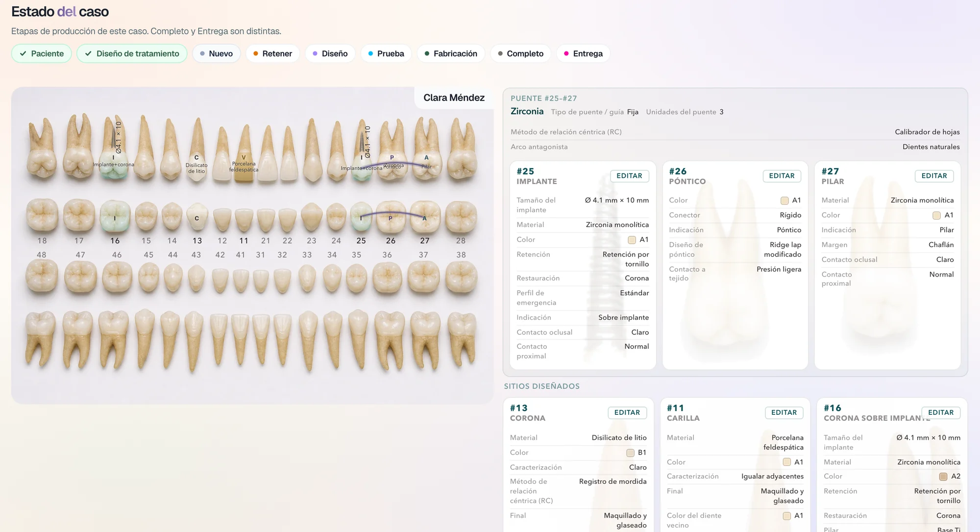Select the Diseño de tratamiento stage
This screenshot has height=532, width=980.
click(x=132, y=53)
